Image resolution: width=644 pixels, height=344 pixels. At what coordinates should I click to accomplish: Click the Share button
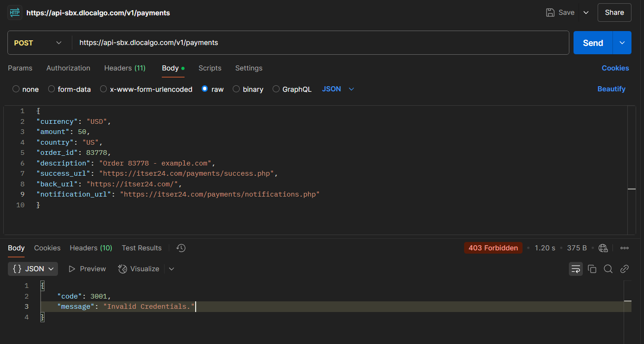[x=614, y=13]
